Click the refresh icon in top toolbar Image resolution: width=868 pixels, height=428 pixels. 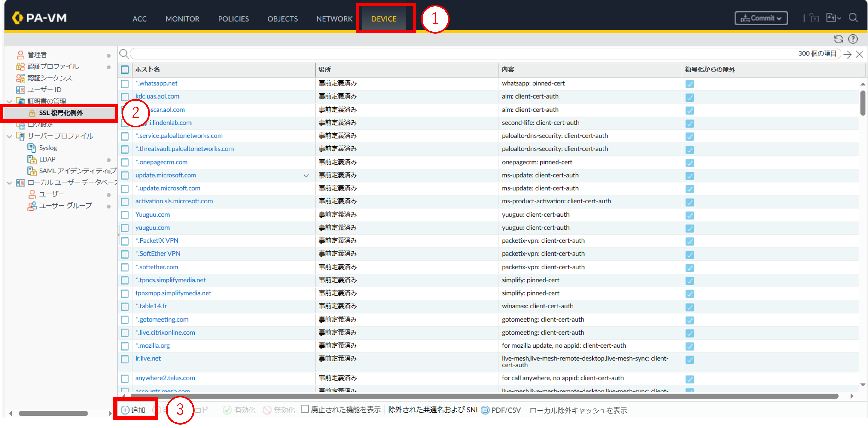838,39
